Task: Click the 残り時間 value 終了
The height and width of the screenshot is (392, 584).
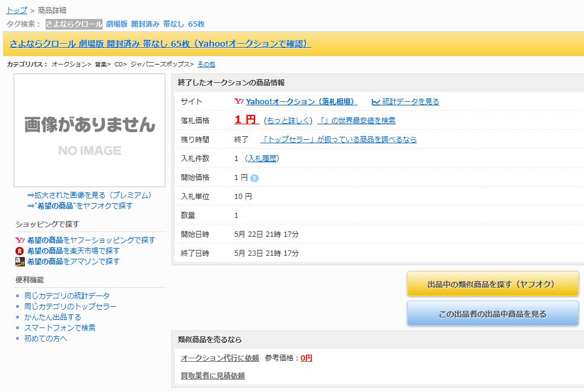Action: tap(241, 140)
